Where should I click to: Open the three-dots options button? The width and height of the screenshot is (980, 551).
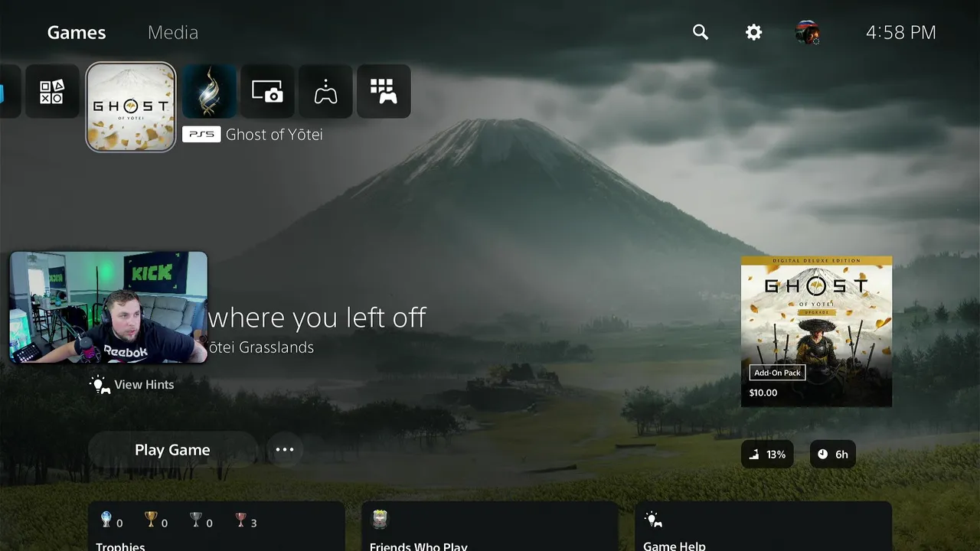285,450
